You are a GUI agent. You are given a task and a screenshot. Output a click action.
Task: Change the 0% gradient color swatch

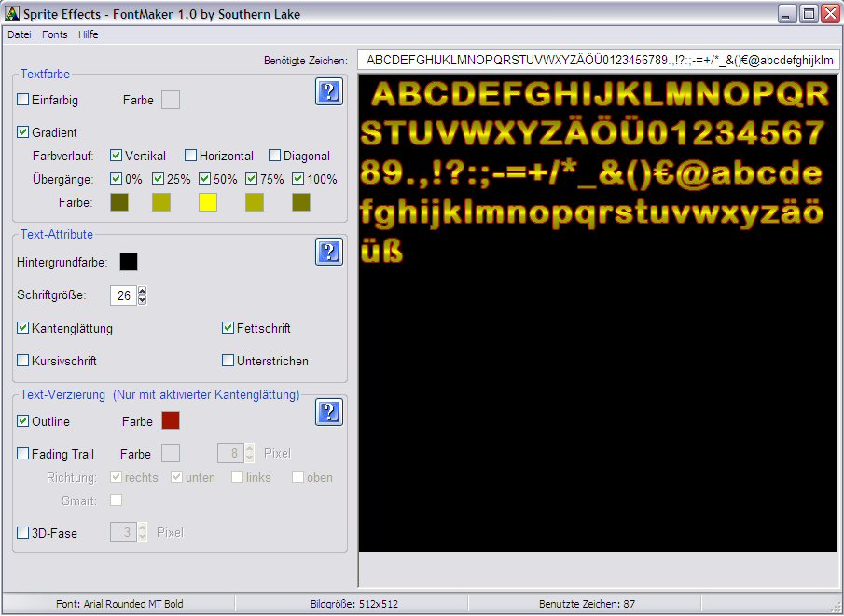[119, 202]
